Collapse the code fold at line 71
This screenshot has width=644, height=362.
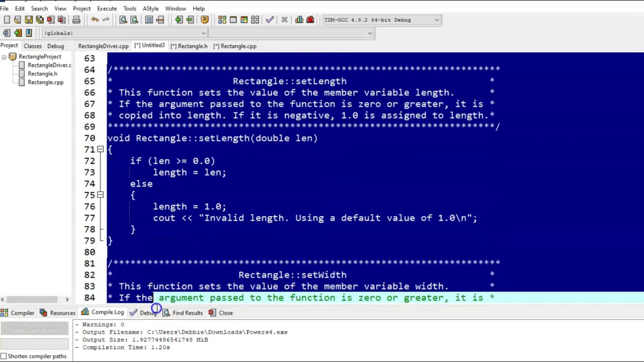[100, 149]
